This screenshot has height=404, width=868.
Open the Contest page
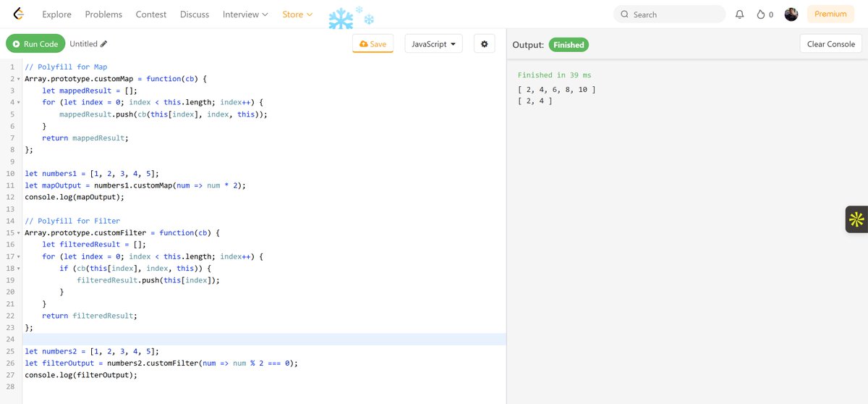coord(150,14)
